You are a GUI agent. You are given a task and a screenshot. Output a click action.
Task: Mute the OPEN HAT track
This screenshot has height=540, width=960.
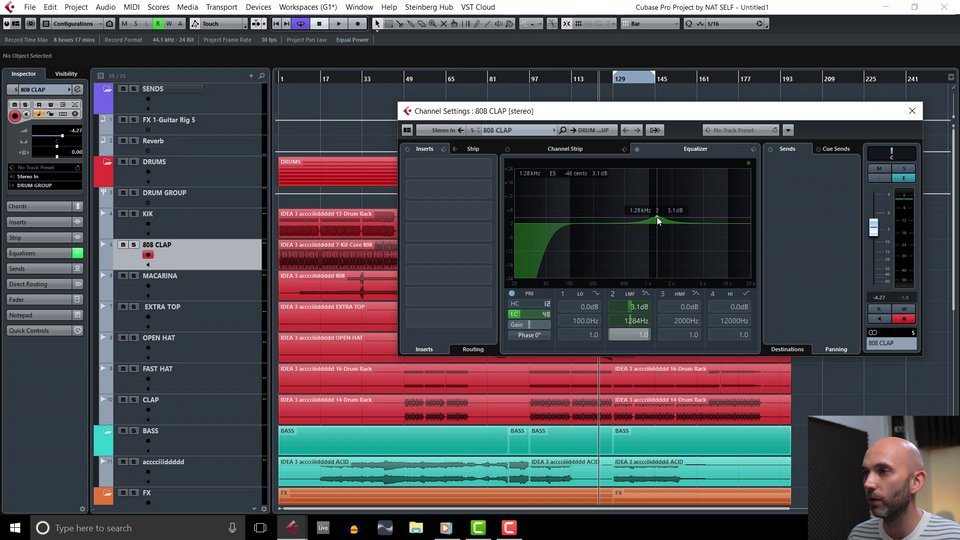[x=122, y=337]
